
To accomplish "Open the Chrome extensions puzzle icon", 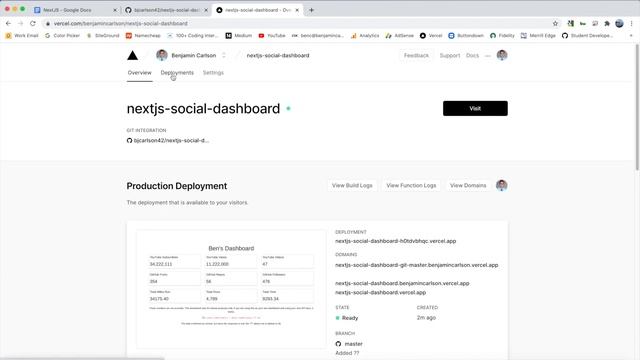I will (607, 23).
